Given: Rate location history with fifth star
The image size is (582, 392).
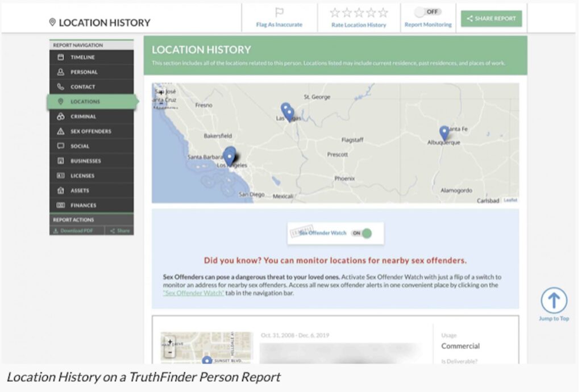Looking at the screenshot, I should point(383,13).
